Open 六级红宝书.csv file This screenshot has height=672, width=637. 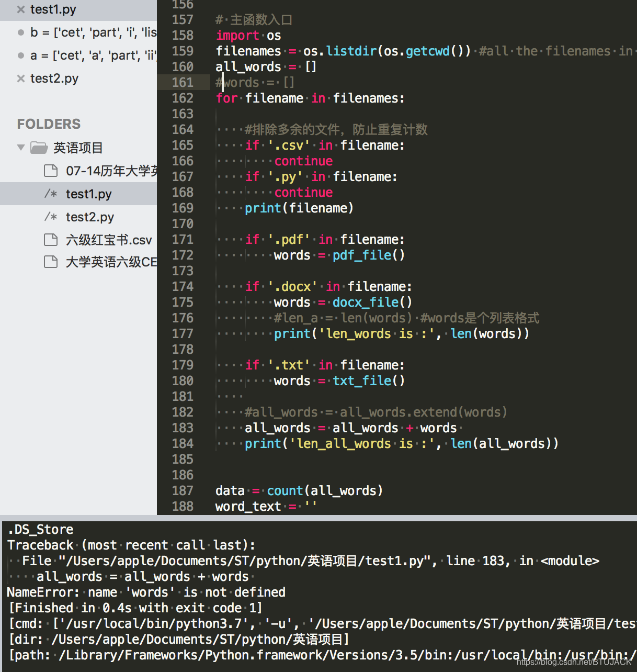point(109,240)
